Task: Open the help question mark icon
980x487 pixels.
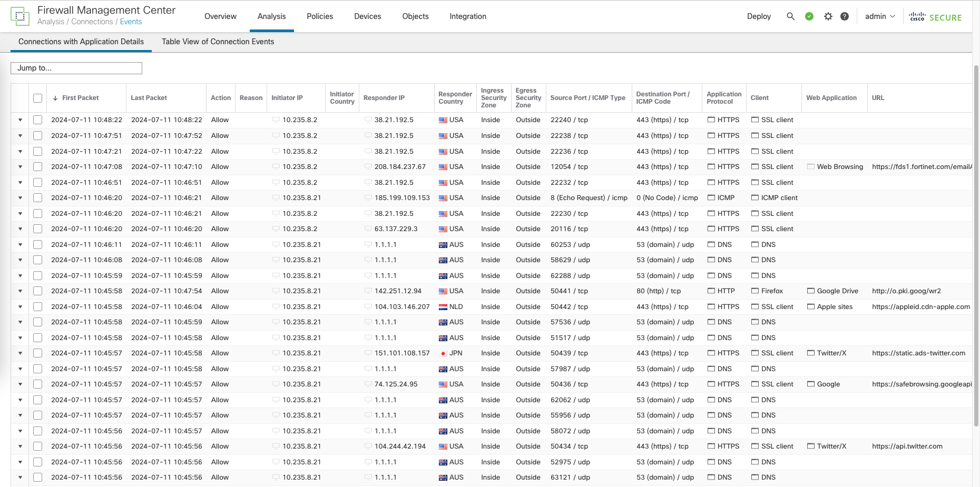Action: 845,16
